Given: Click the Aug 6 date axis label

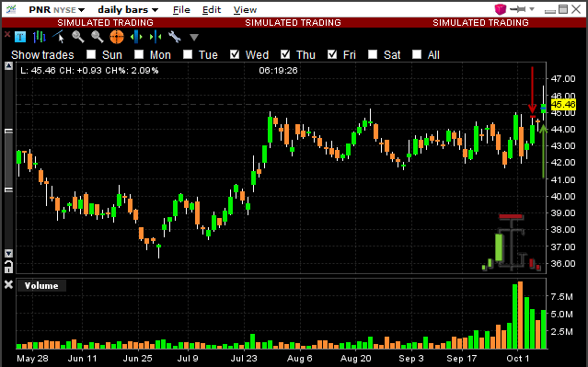Looking at the screenshot, I should coord(299,359).
